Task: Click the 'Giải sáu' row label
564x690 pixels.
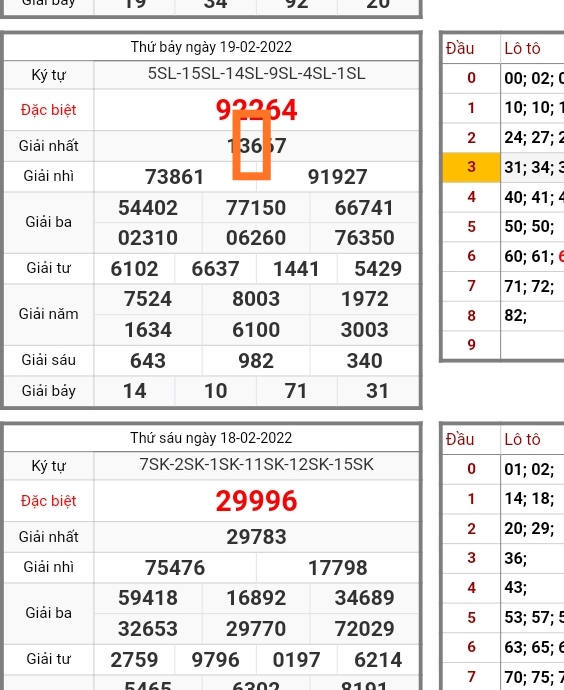Action: 48,360
